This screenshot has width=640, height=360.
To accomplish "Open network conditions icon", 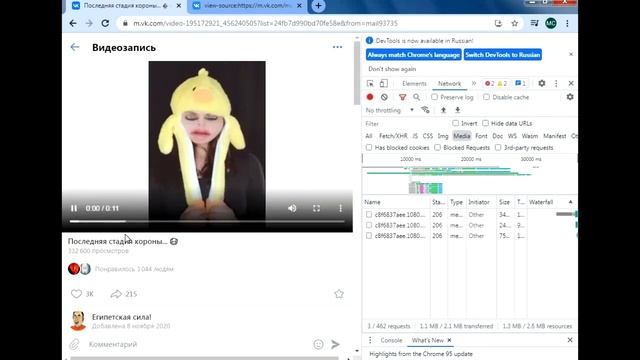I will 425,110.
